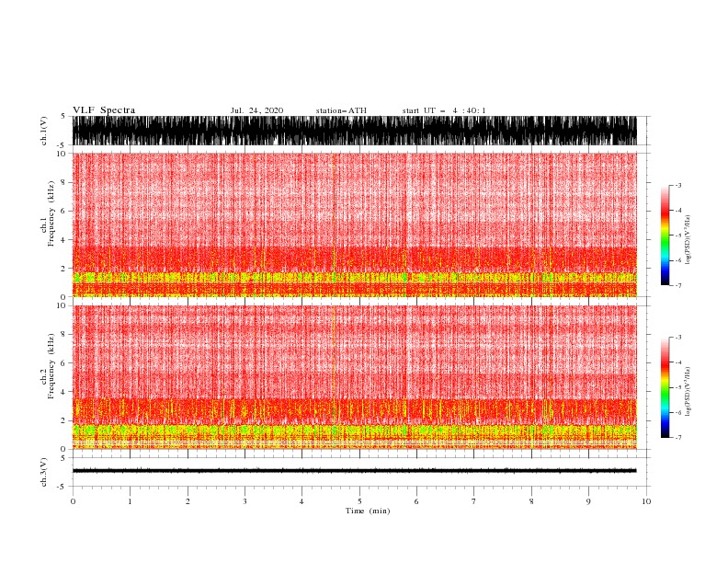The image size is (728, 563).
Task: Click the time axis tick label "9"
Action: pos(588,501)
